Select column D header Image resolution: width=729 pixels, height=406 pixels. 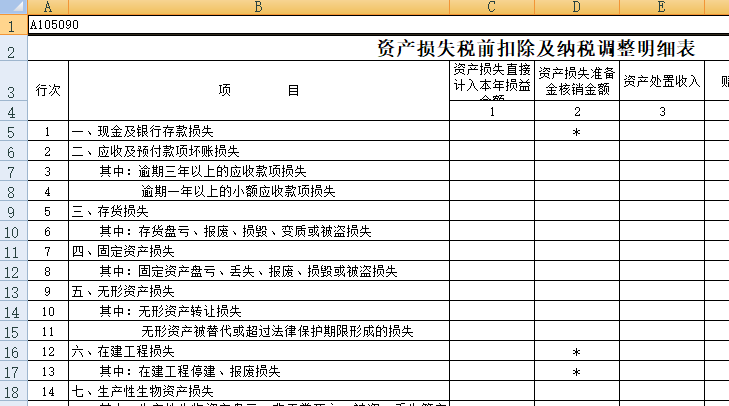[x=577, y=7]
